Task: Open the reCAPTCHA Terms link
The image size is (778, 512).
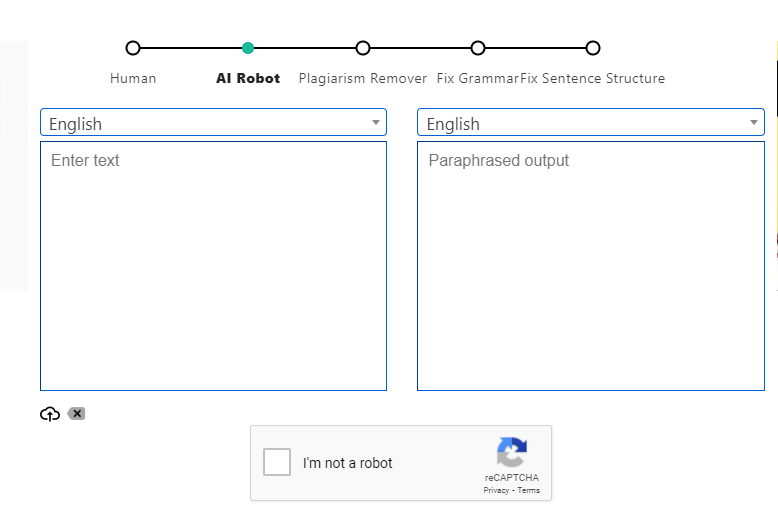Action: tap(528, 490)
